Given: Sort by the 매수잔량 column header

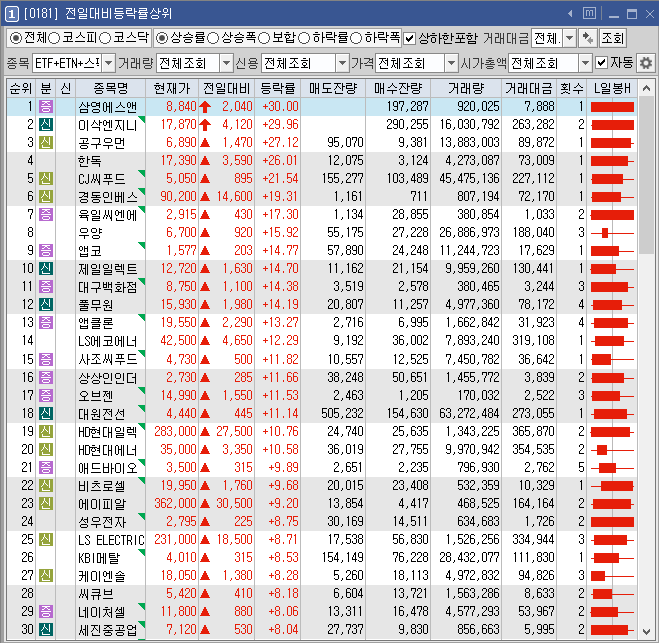Looking at the screenshot, I should click(398, 88).
